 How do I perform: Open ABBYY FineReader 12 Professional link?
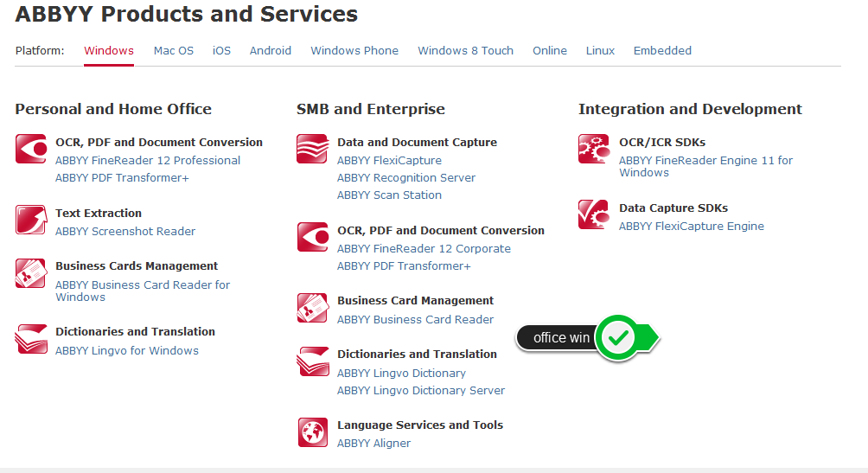coord(148,161)
